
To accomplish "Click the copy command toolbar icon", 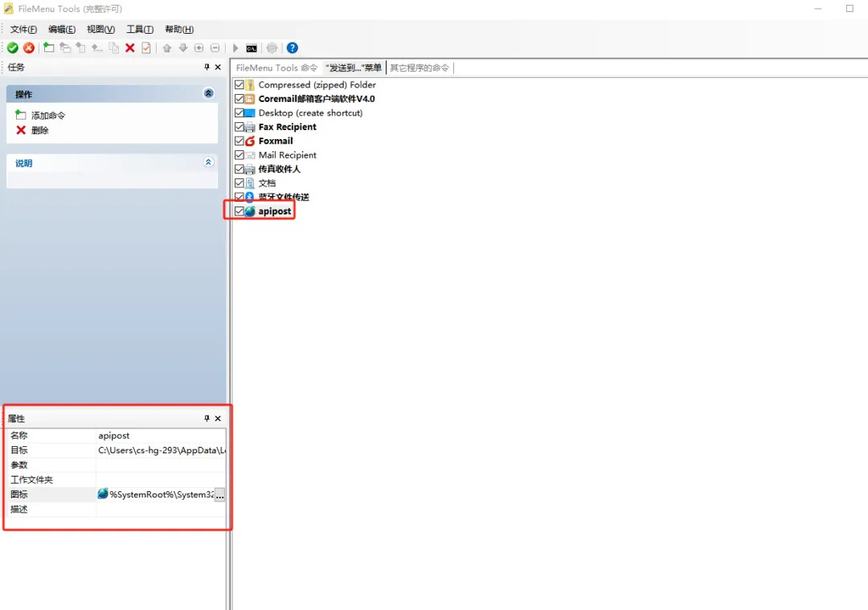I will (113, 47).
